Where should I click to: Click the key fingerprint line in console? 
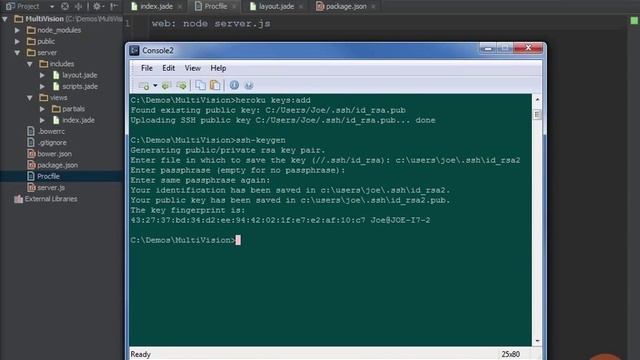tap(280, 220)
